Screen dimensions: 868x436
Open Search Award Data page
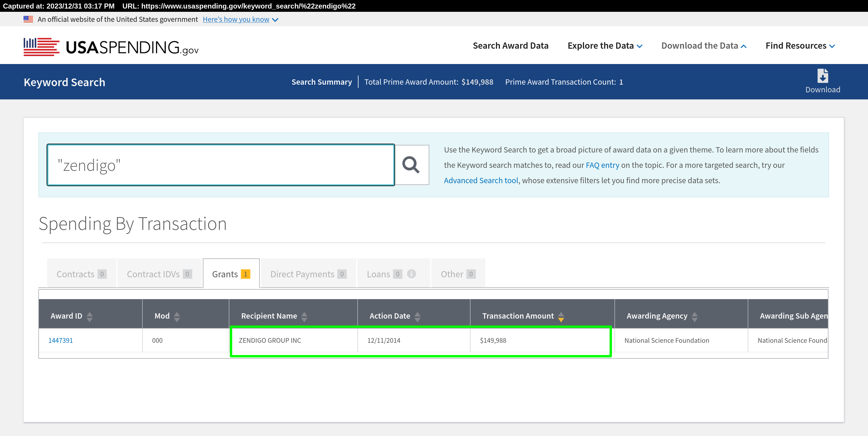[x=510, y=45]
